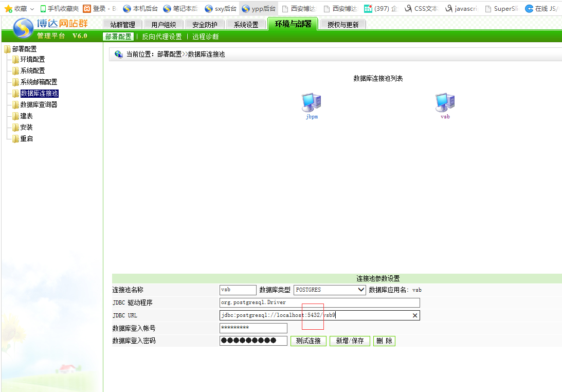Click the 测试连接 button
562x392 pixels.
pos(308,341)
